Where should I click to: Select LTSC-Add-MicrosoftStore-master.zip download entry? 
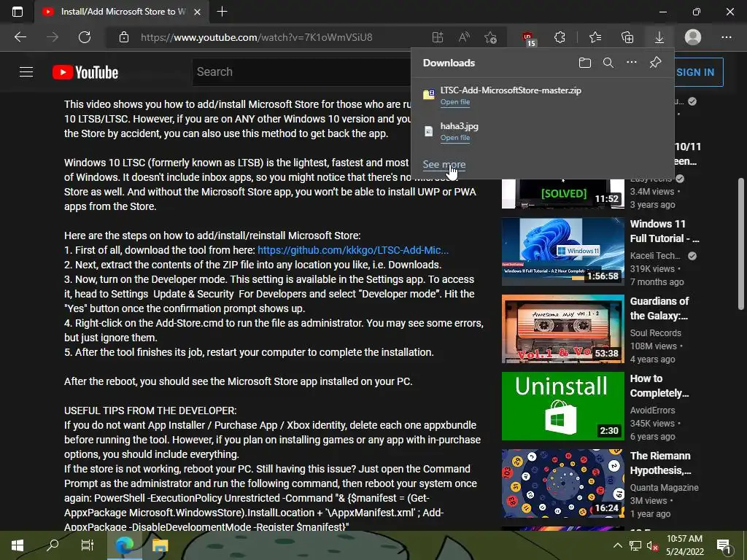coord(542,96)
